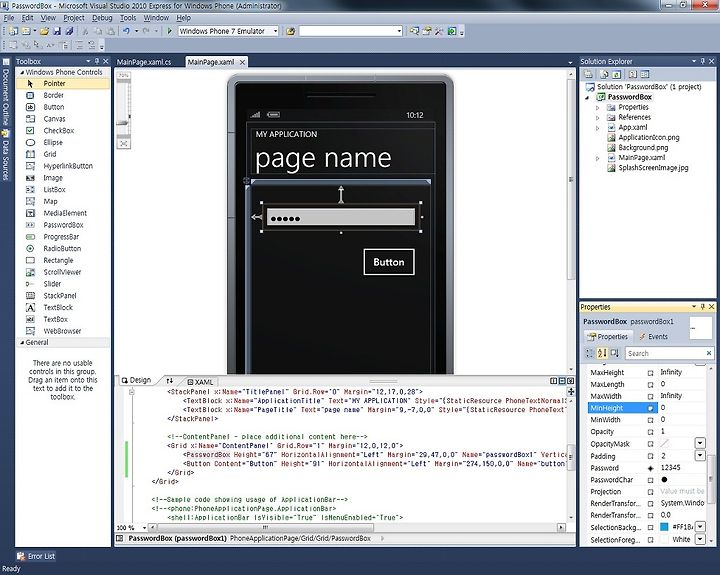
Task: Expand the App.xaml node
Action: click(x=597, y=128)
